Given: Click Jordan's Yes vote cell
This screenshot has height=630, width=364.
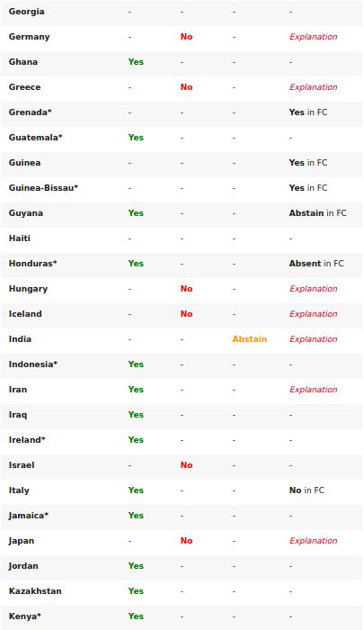Looking at the screenshot, I should click(136, 566).
